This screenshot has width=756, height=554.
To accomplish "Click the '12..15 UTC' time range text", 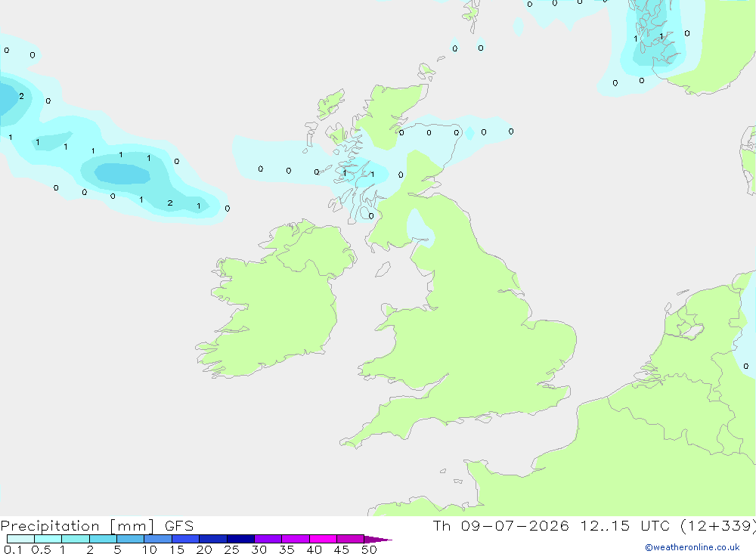I will click(x=625, y=525).
